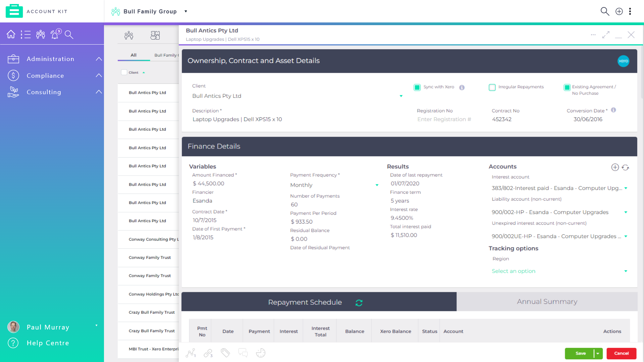644x362 pixels.
Task: Go to the home icon in sidebar
Action: (x=11, y=34)
